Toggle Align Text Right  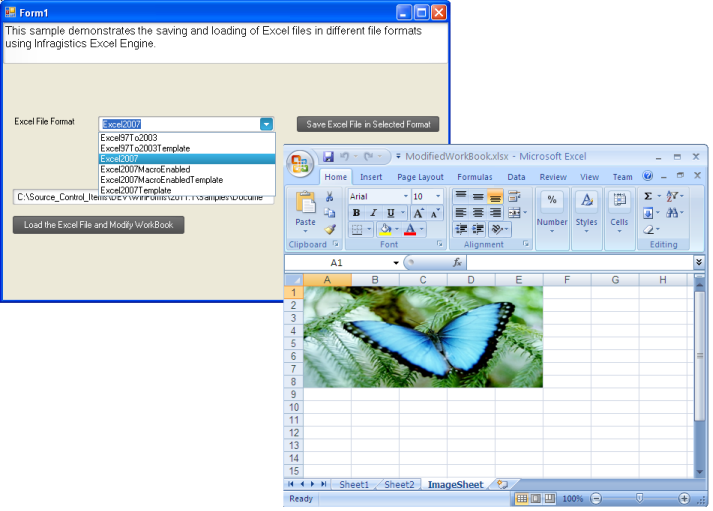click(x=495, y=213)
